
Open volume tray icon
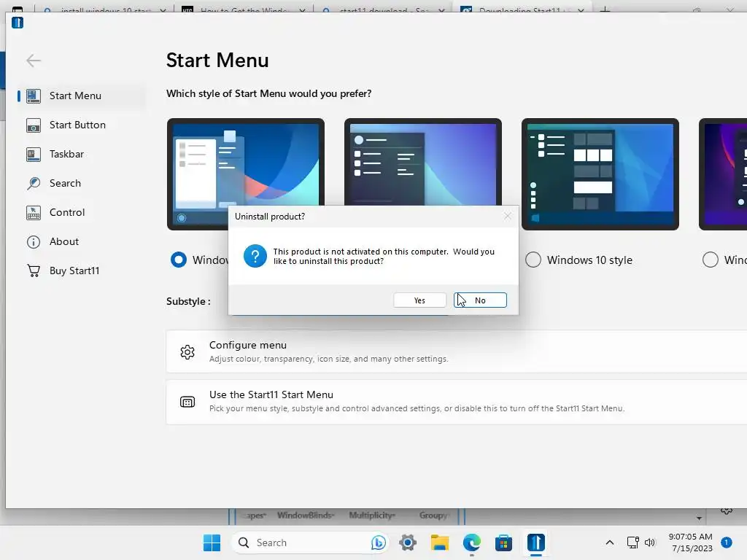[650, 542]
